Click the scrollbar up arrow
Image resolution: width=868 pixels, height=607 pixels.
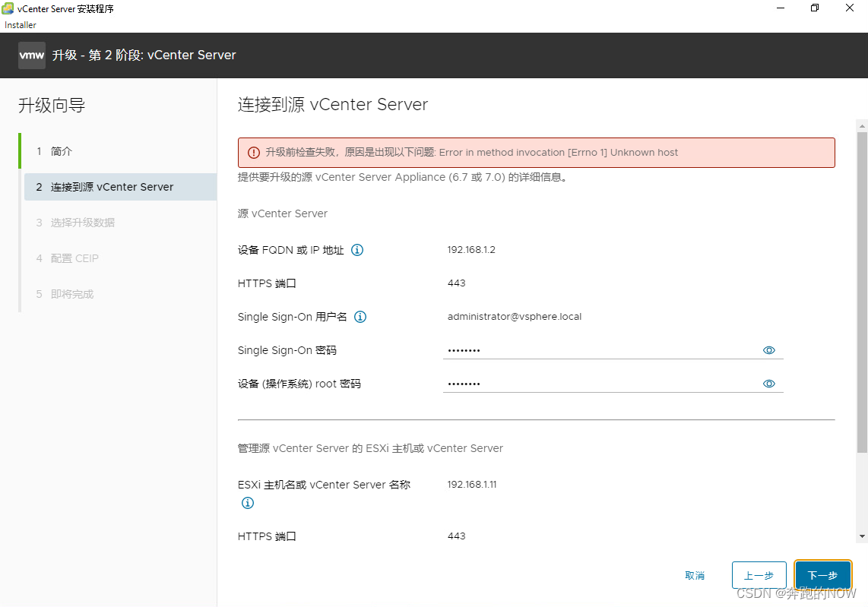862,125
